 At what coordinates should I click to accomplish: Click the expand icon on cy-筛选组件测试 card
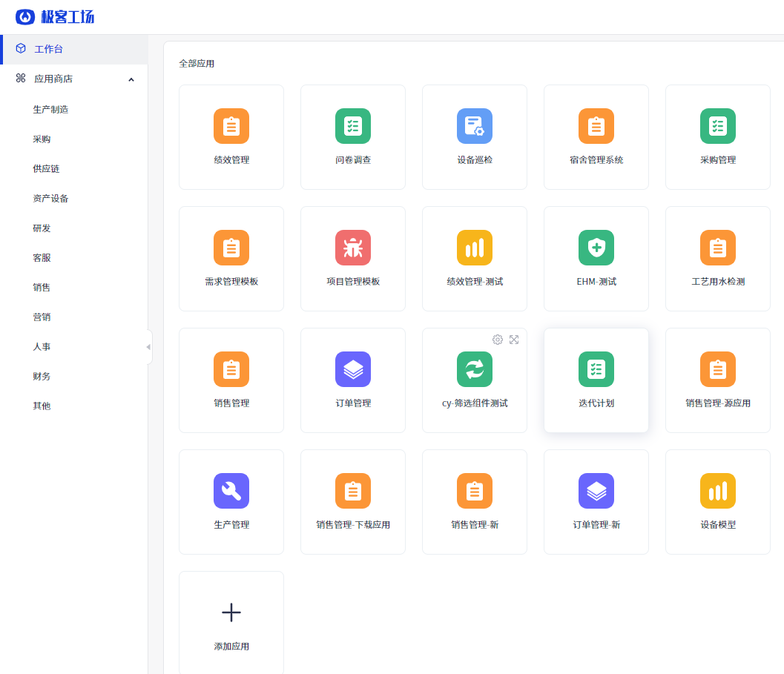[514, 340]
